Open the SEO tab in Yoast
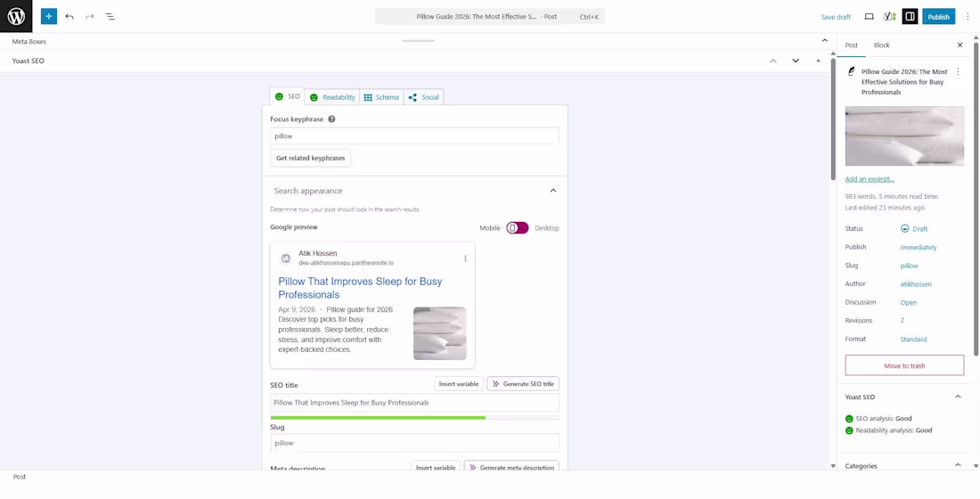The height and width of the screenshot is (499, 980). (x=288, y=96)
